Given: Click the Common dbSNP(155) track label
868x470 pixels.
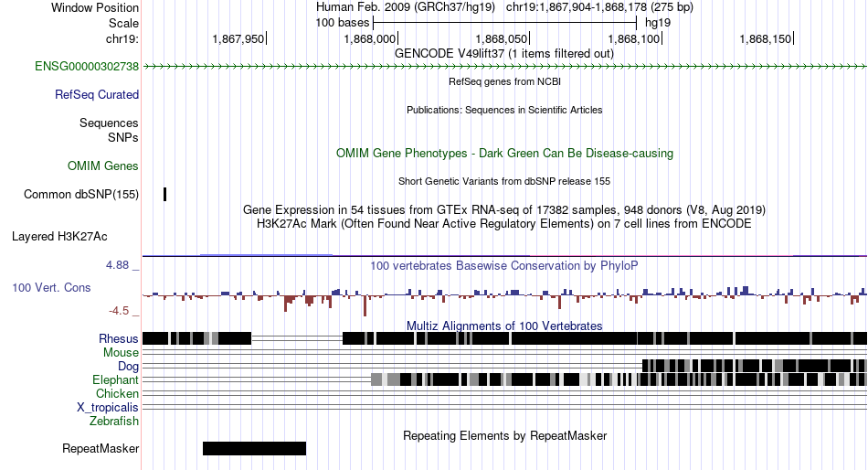Looking at the screenshot, I should click(x=81, y=195).
